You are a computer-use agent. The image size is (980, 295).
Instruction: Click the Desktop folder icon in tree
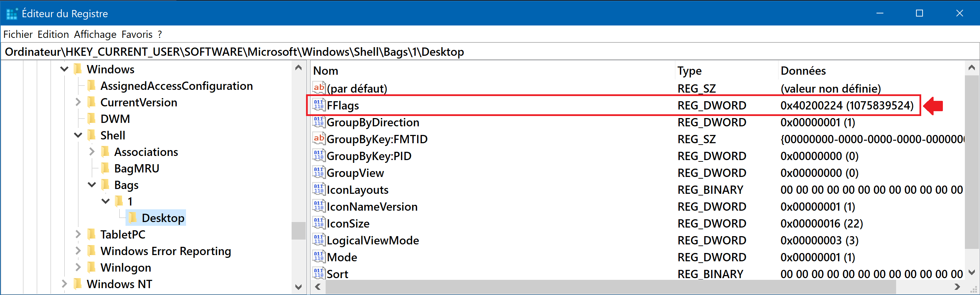tap(132, 218)
